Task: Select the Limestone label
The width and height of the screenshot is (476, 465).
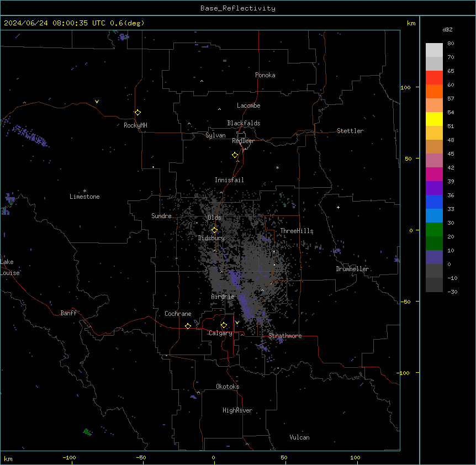Action: (84, 197)
